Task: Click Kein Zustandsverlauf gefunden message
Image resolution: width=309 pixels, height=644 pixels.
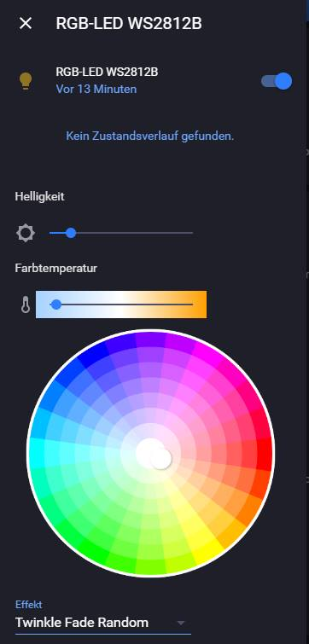Action: tap(150, 136)
